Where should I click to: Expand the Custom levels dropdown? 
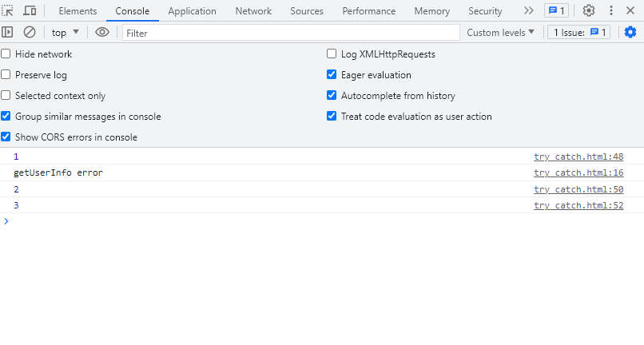pyautogui.click(x=501, y=33)
